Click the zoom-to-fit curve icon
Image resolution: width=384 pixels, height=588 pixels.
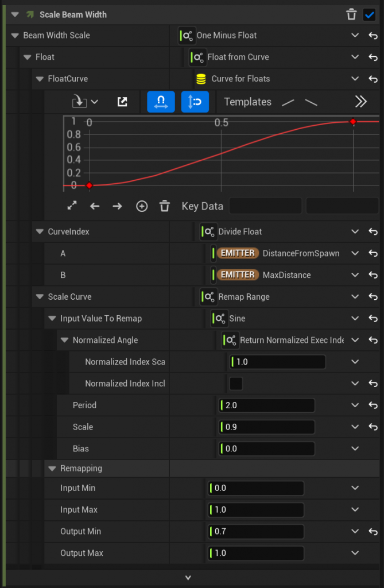72,206
